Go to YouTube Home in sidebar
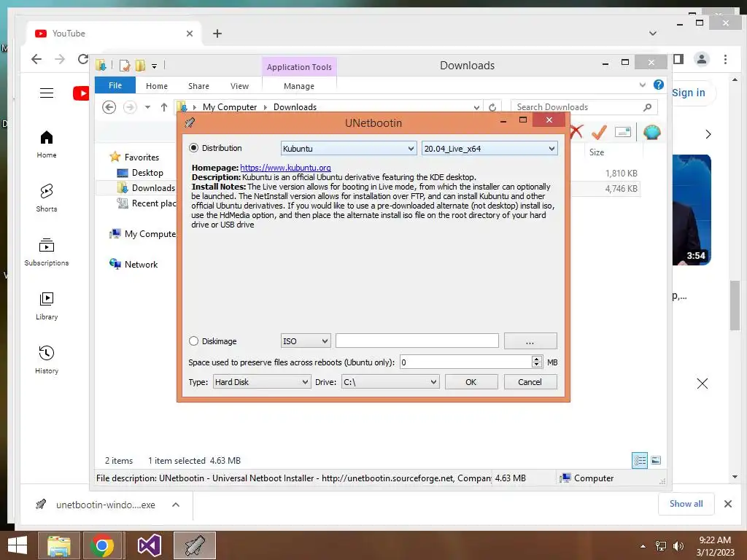The width and height of the screenshot is (747, 560). (x=47, y=144)
